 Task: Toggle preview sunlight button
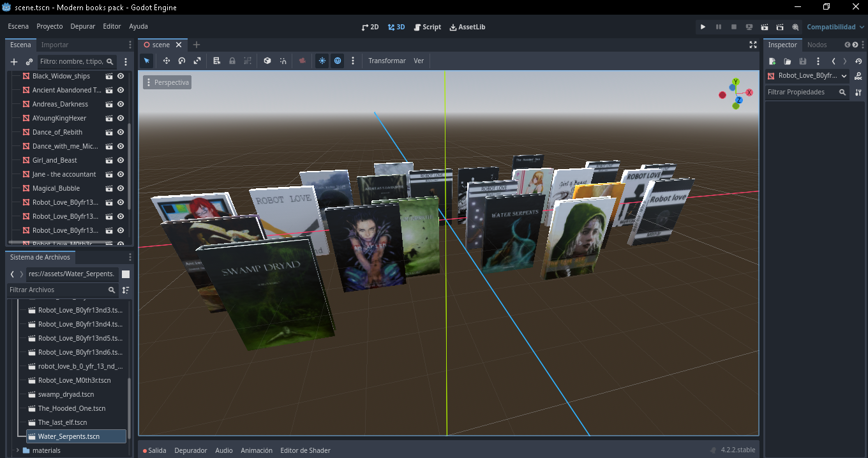tap(322, 61)
